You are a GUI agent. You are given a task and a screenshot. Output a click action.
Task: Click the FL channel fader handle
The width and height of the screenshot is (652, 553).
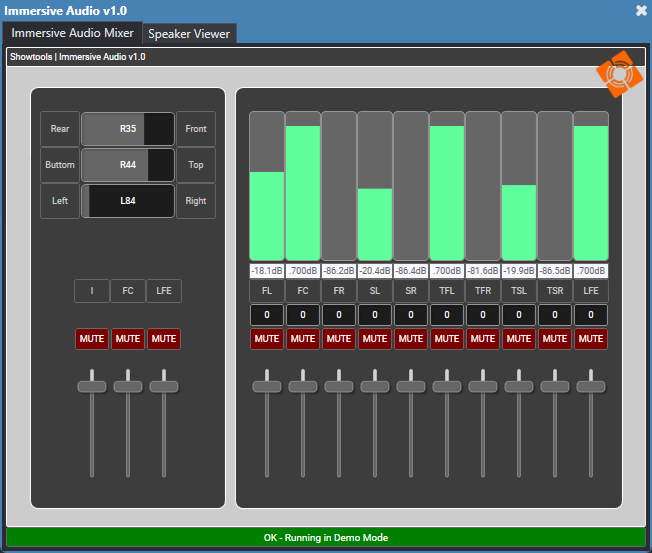click(267, 387)
